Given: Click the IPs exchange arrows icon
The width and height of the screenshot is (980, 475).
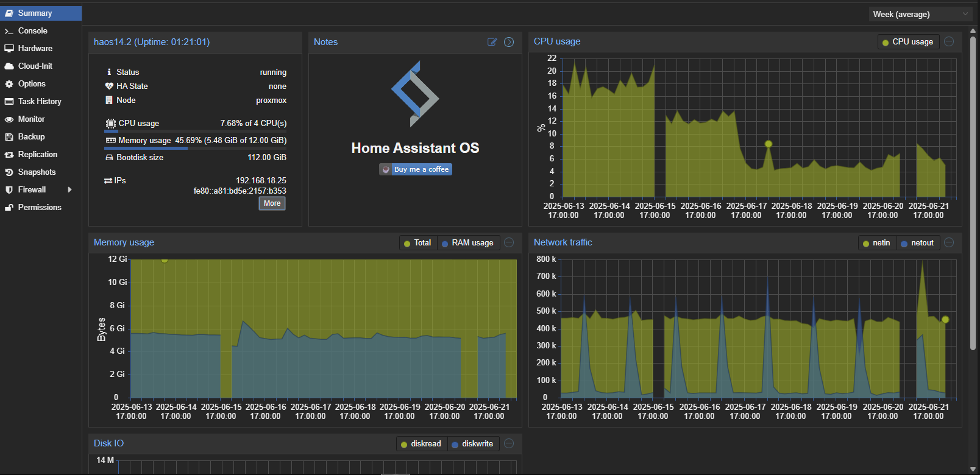Looking at the screenshot, I should pos(108,180).
